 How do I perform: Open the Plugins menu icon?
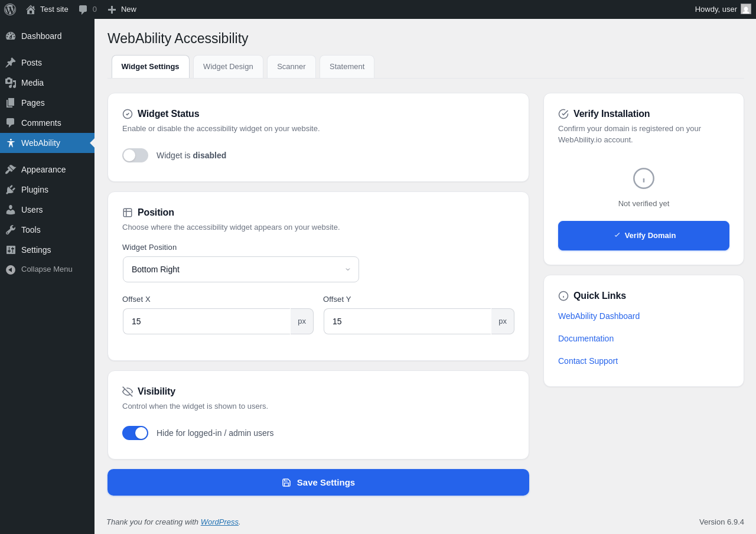[11, 190]
